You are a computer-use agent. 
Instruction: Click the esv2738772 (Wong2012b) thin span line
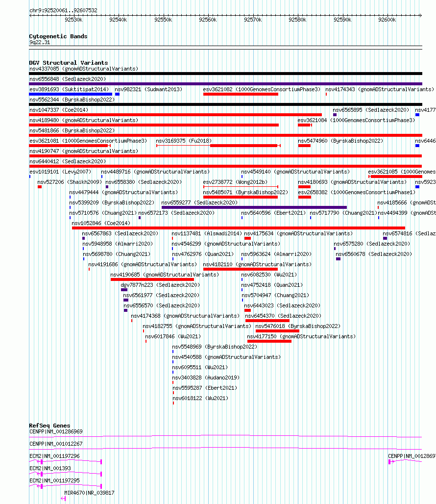[x=241, y=187]
